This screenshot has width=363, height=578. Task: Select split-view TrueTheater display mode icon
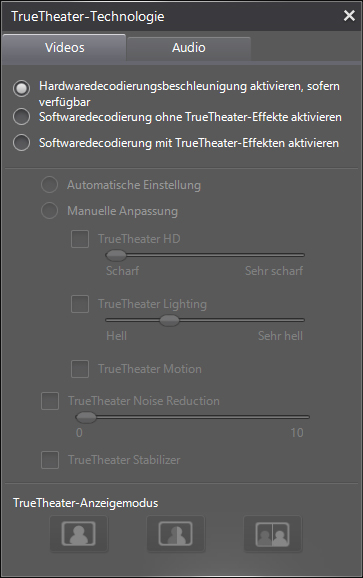175,534
